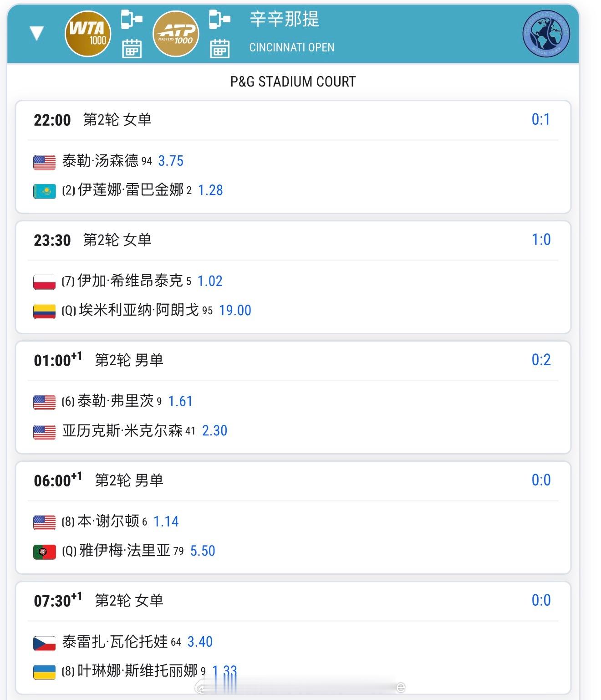Select the P&G STADIUM COURT heading
Screen dimensions: 601x700
coord(293,82)
